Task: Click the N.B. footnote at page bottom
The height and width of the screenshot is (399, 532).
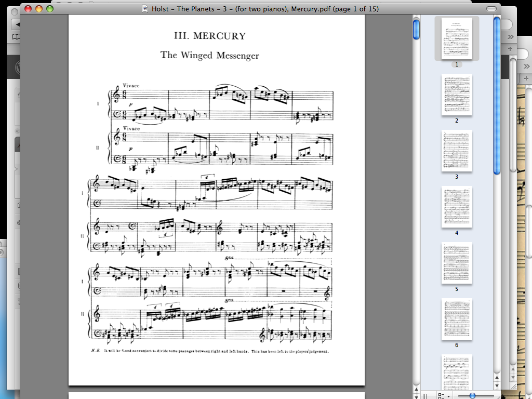Action: pos(210,351)
